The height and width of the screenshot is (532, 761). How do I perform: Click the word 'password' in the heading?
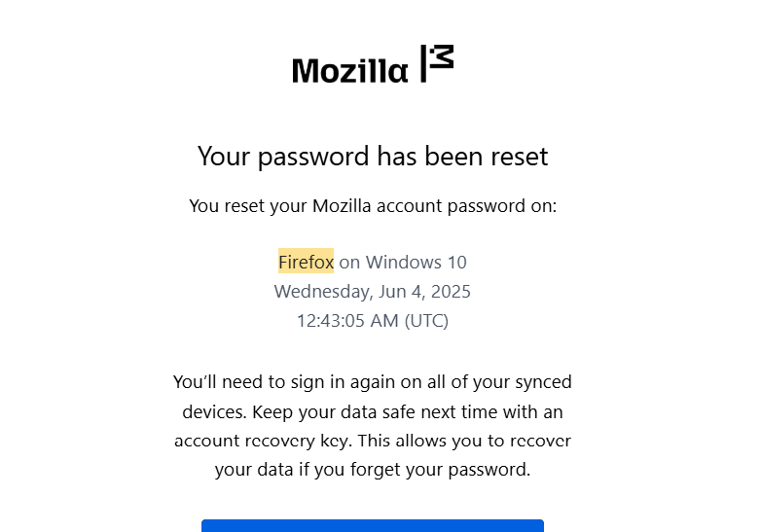[313, 158]
